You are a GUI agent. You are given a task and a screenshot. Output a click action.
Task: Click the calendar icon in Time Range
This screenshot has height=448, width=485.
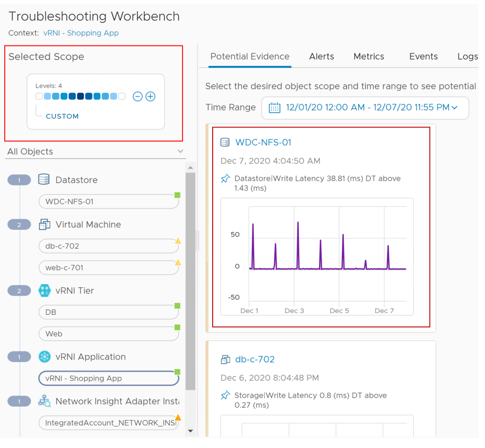274,108
